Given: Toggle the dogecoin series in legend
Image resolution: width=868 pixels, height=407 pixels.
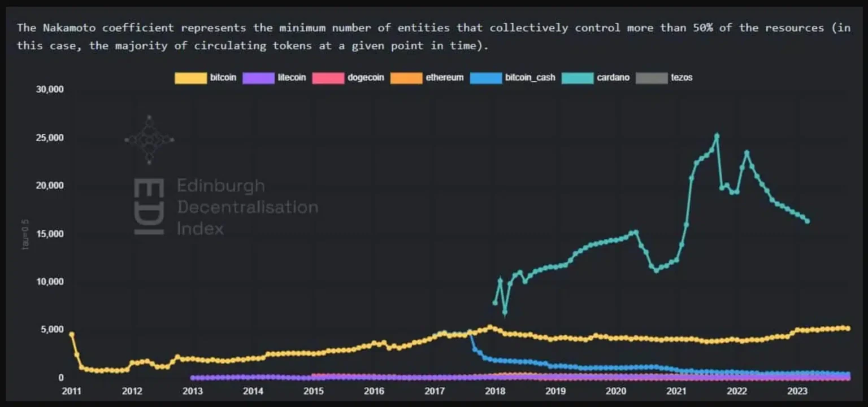Looking at the screenshot, I should [x=349, y=78].
